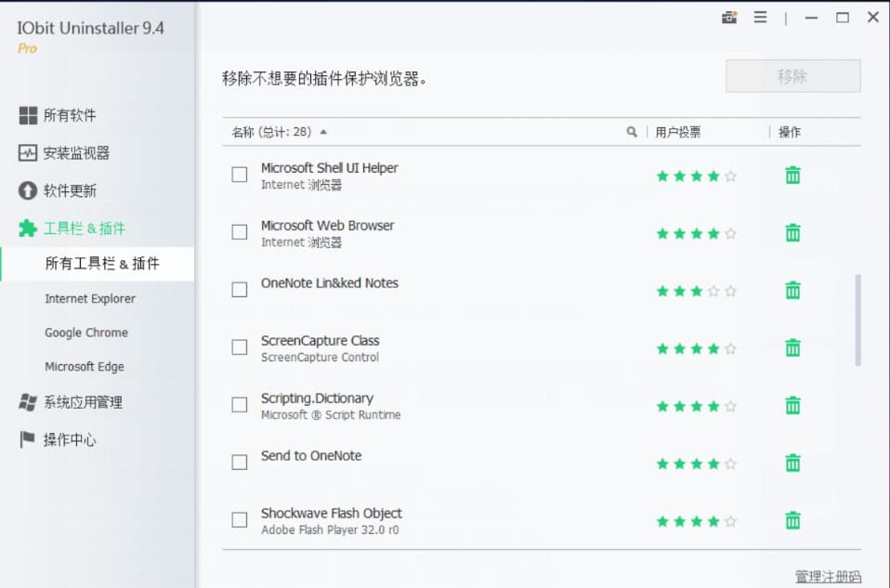
Task: Tick the Scripting.Dictionary checkbox
Action: [x=240, y=405]
